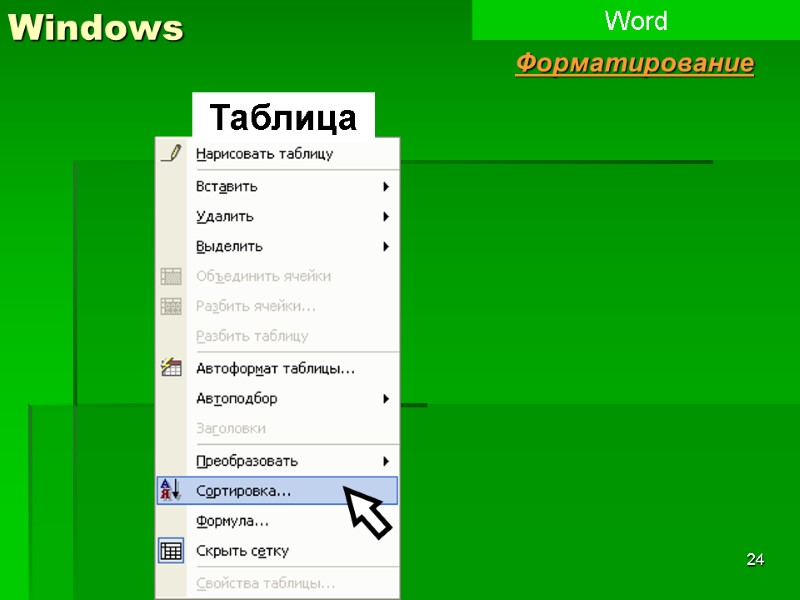Click the Таблица menu title
This screenshot has width=800, height=600.
[x=283, y=117]
